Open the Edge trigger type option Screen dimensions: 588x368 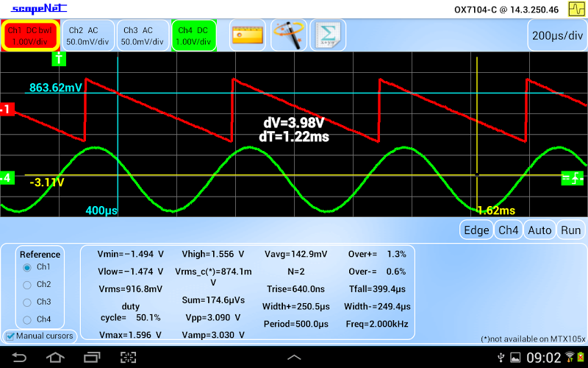pos(476,230)
